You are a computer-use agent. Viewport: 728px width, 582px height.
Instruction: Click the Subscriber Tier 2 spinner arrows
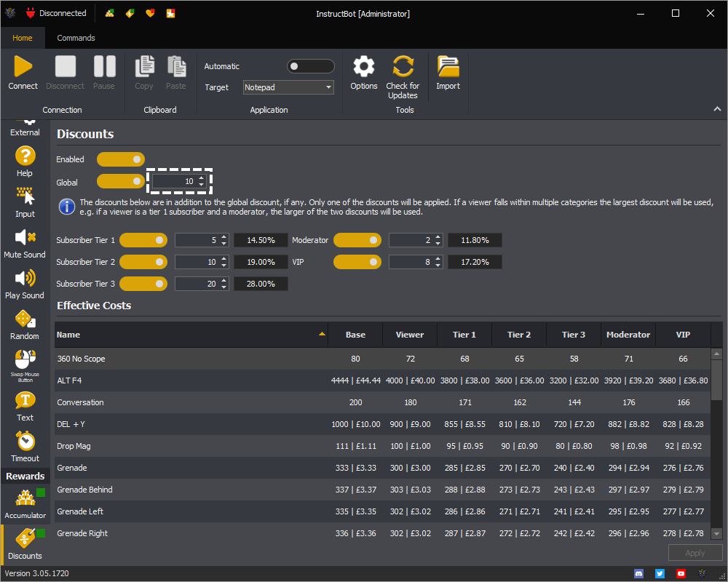pyautogui.click(x=224, y=262)
